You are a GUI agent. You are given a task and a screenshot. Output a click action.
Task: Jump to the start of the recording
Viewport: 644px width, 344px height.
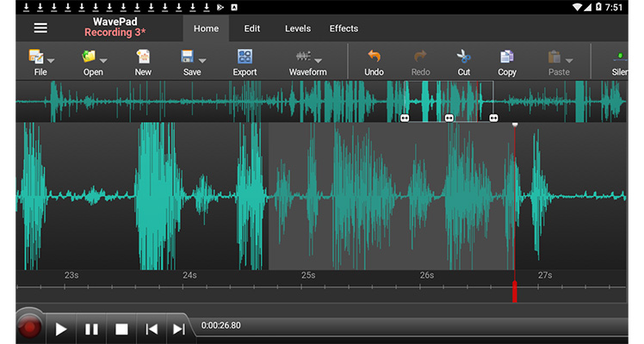[x=152, y=329]
